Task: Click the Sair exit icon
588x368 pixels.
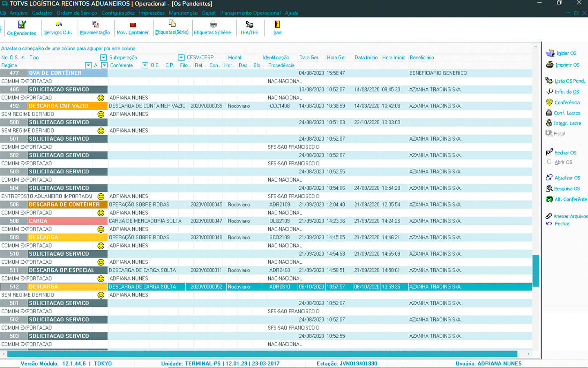Action: tap(277, 25)
